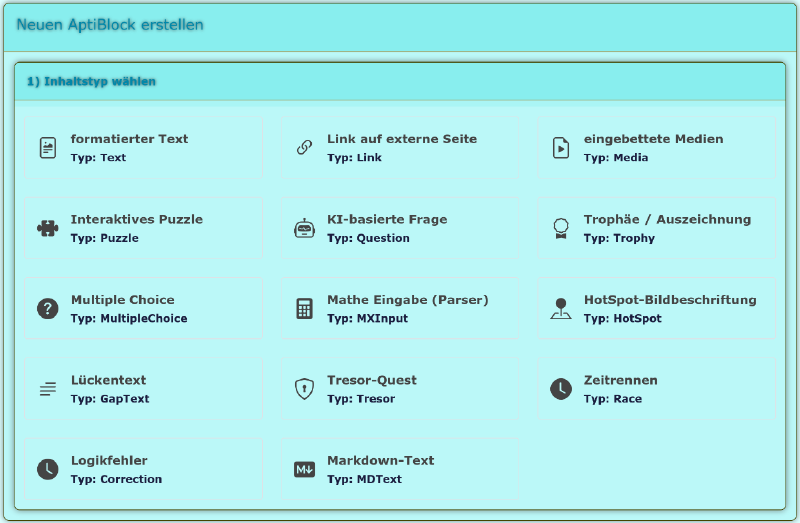The height and width of the screenshot is (523, 800).
Task: Click the shield lock icon for Tresor-Quest
Action: point(305,389)
